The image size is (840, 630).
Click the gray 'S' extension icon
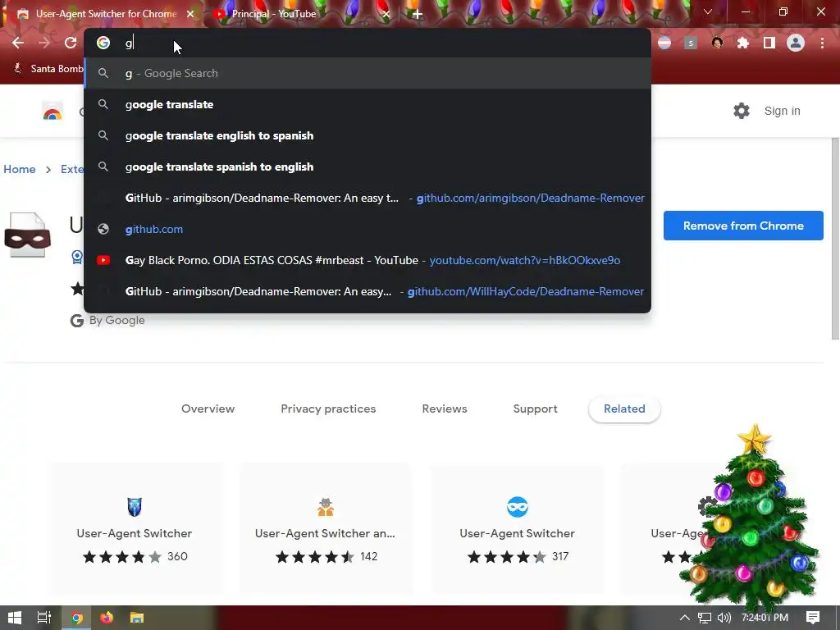pos(691,43)
